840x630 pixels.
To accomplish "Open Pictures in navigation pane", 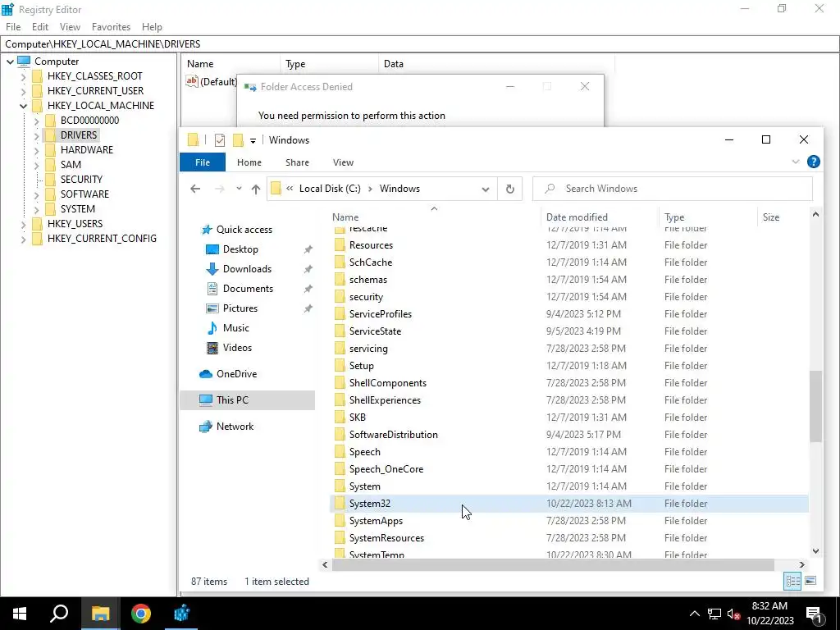I will coord(240,308).
